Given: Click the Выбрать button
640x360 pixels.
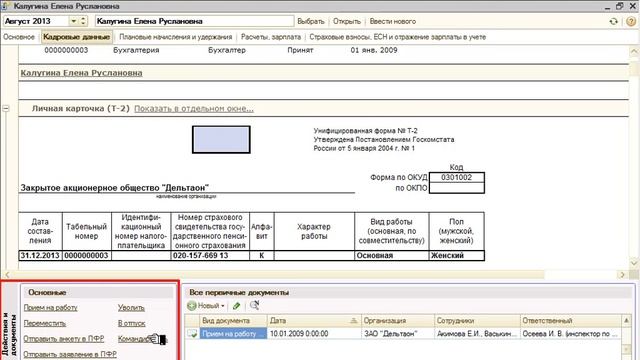Looking at the screenshot, I should click(x=311, y=21).
